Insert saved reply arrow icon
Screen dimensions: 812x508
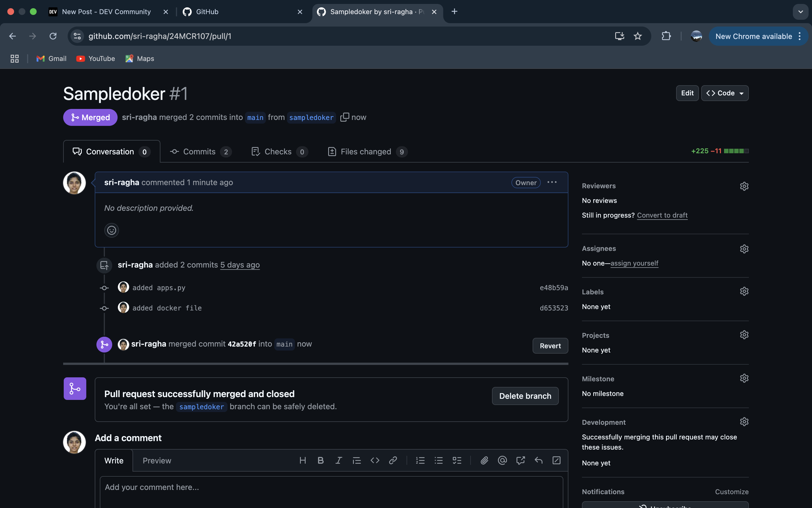(x=539, y=460)
